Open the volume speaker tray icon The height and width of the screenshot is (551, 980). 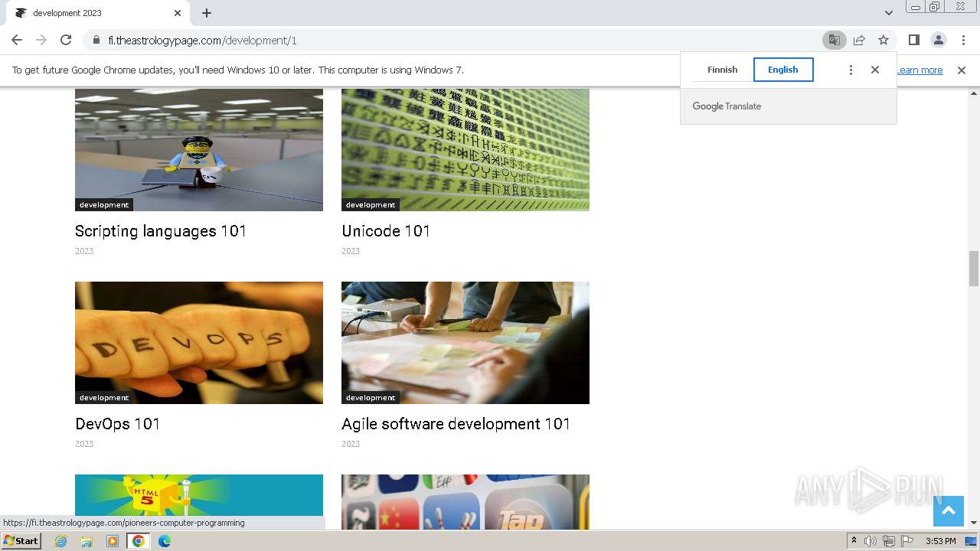pos(871,541)
